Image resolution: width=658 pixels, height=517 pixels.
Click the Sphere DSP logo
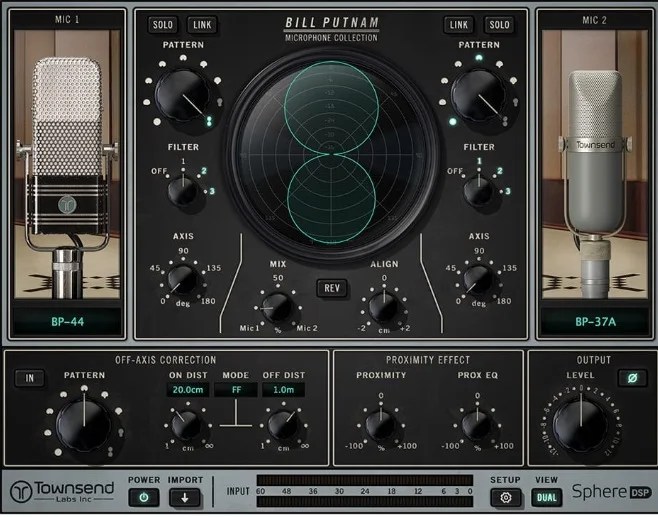[x=612, y=491]
